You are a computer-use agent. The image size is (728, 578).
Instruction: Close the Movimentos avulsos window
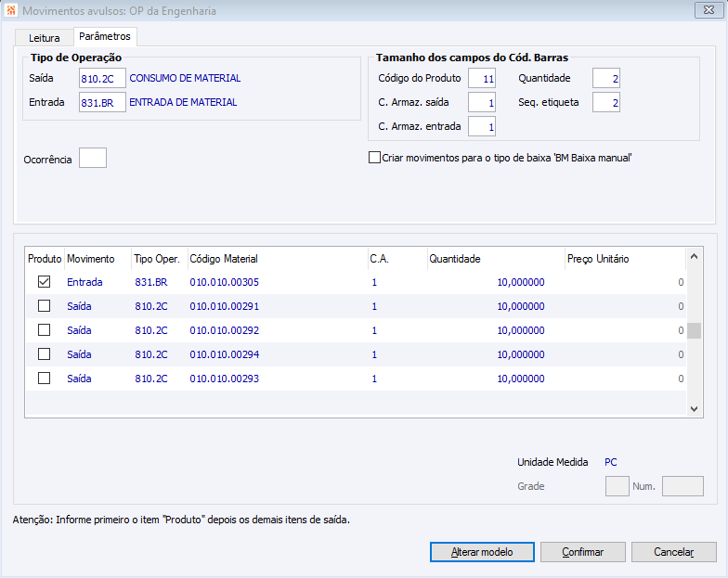pyautogui.click(x=708, y=10)
